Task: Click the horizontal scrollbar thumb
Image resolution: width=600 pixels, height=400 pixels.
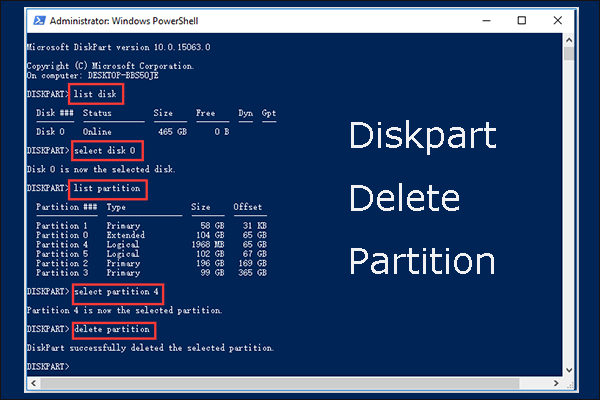Action: (280, 383)
